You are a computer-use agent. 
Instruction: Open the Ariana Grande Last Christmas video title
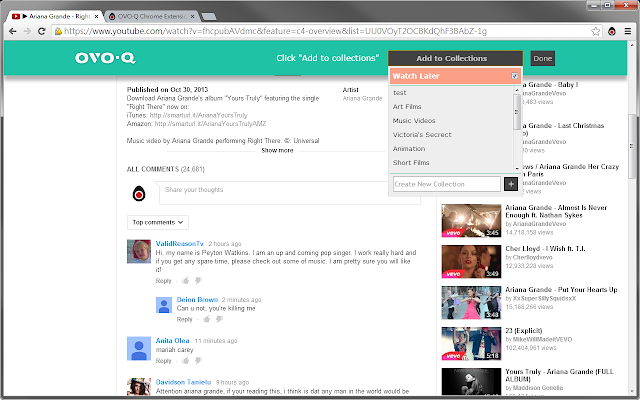[562, 129]
